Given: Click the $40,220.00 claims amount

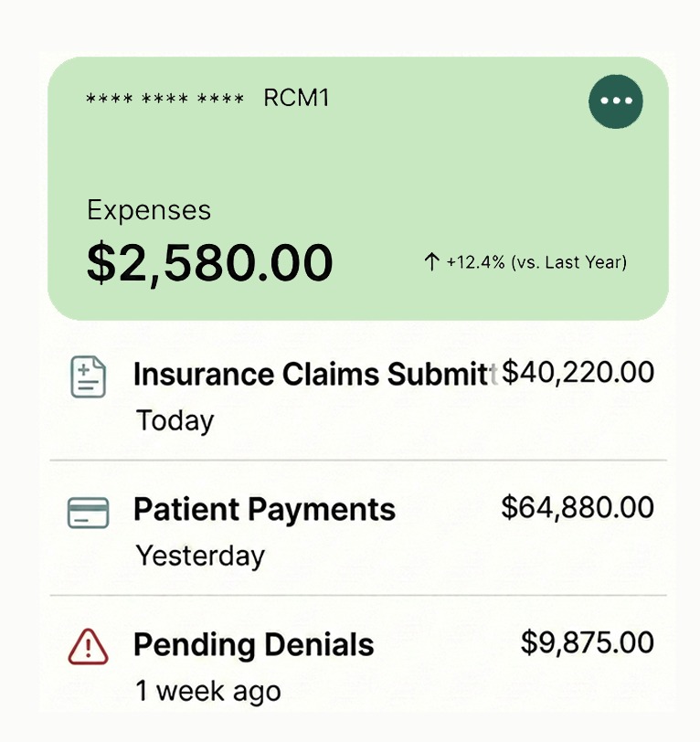Looking at the screenshot, I should pos(578,372).
